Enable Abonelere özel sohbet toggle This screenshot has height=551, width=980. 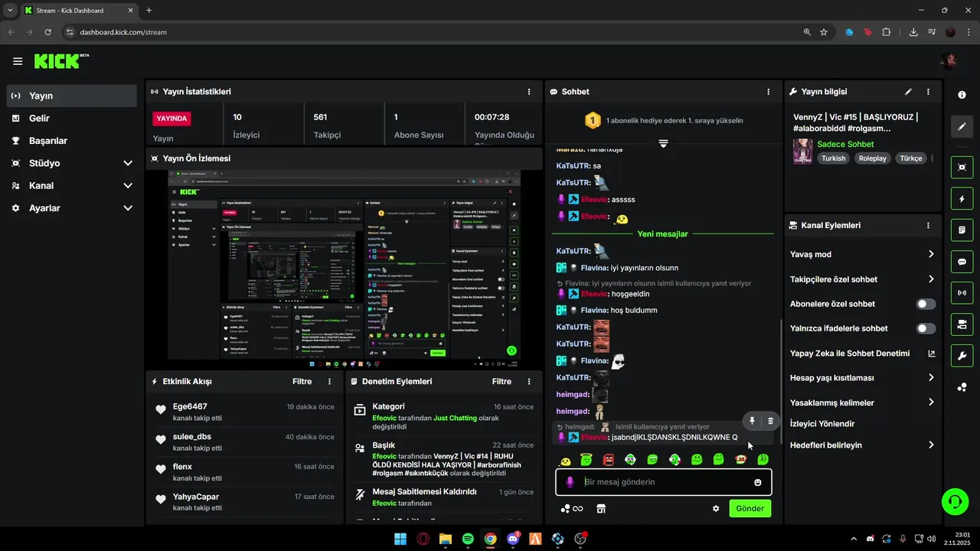(x=926, y=304)
